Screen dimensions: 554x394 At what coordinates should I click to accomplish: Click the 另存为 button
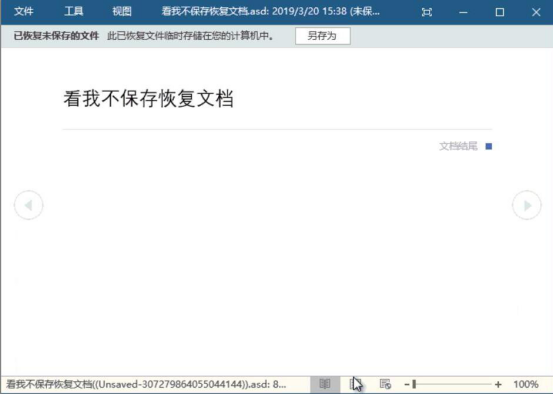(323, 36)
